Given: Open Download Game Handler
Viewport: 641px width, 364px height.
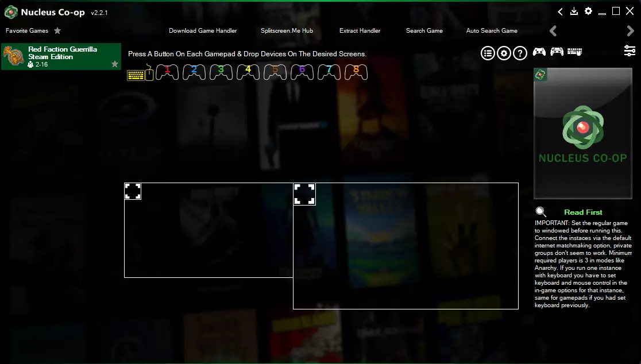Looking at the screenshot, I should tap(203, 30).
